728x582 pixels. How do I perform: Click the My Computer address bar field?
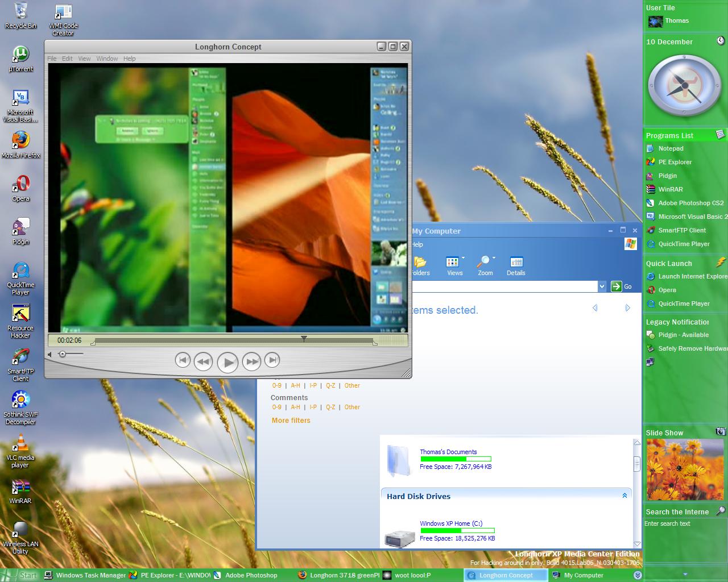[504, 286]
